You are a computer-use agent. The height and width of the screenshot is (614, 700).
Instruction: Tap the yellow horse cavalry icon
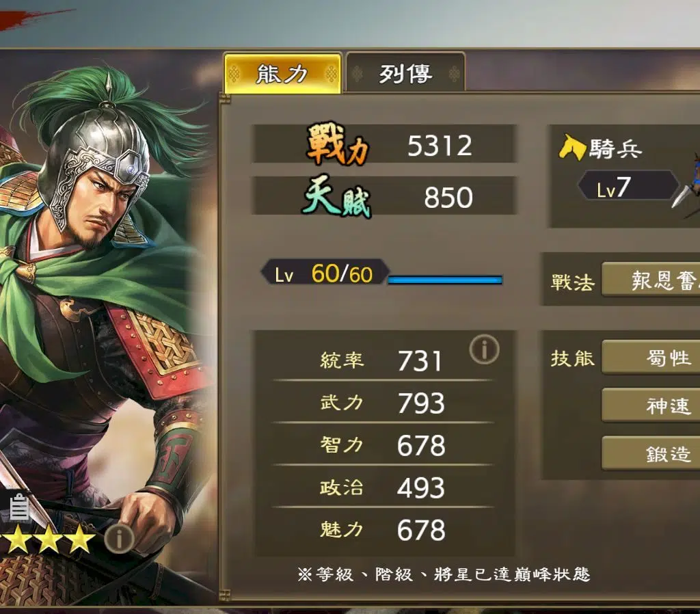point(571,147)
